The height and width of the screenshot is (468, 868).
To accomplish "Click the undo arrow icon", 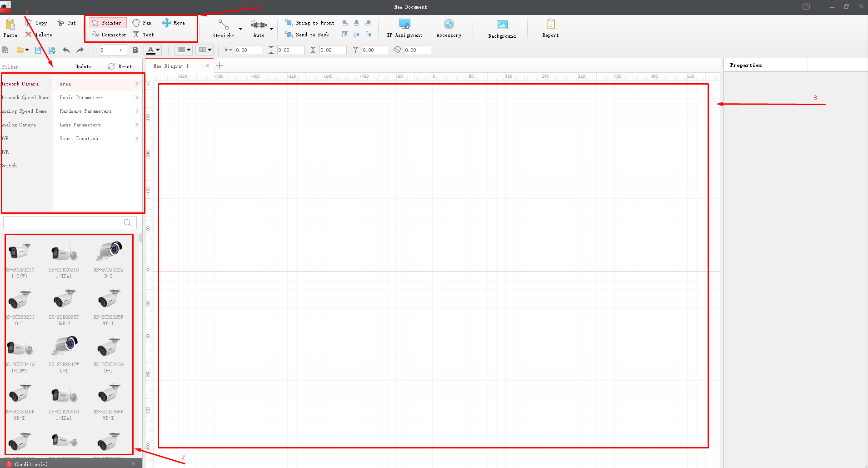I will click(66, 50).
